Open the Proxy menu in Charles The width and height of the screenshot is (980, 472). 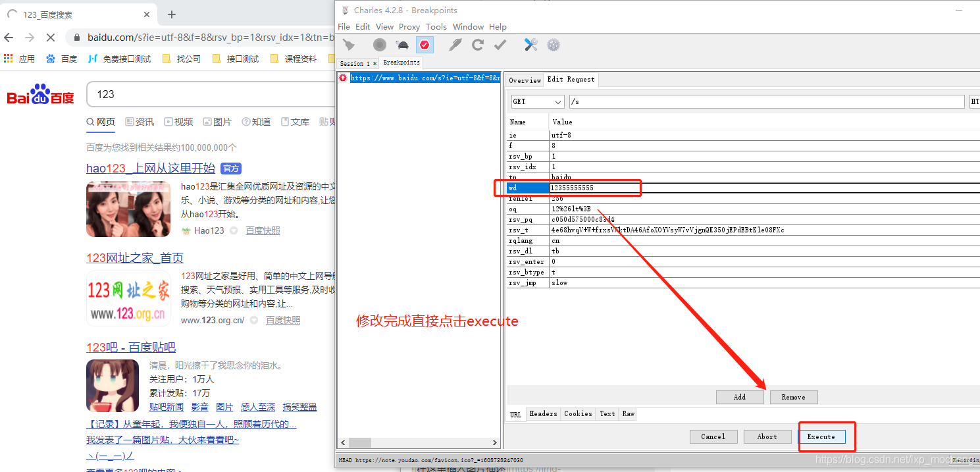pyautogui.click(x=409, y=27)
